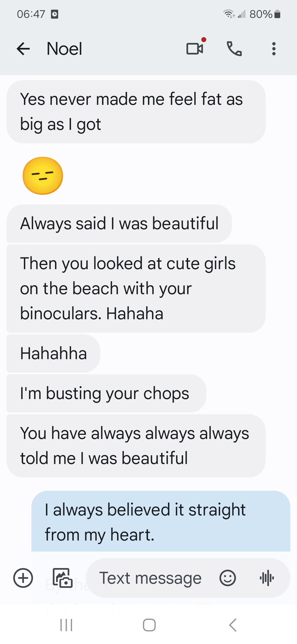Open the emoji picker in message field
Viewport: 297px width, 644px height.
(228, 578)
